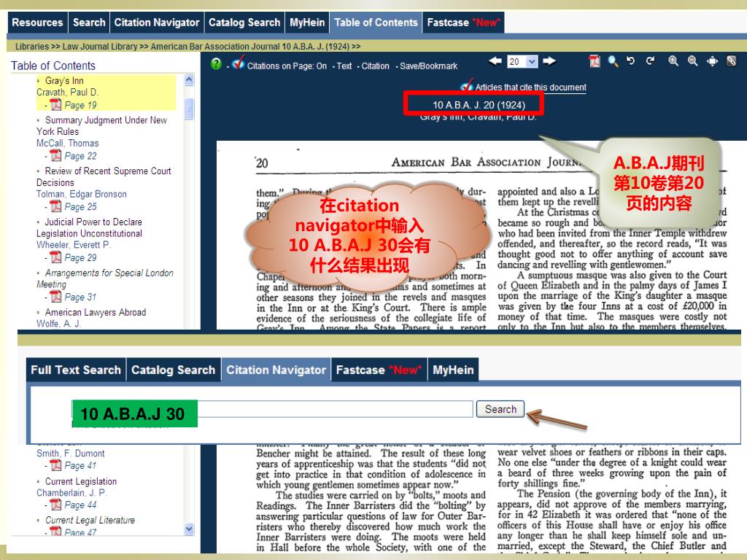Click the permalink chain icon
Image resolution: width=747 pixels, height=560 pixels.
click(x=731, y=61)
